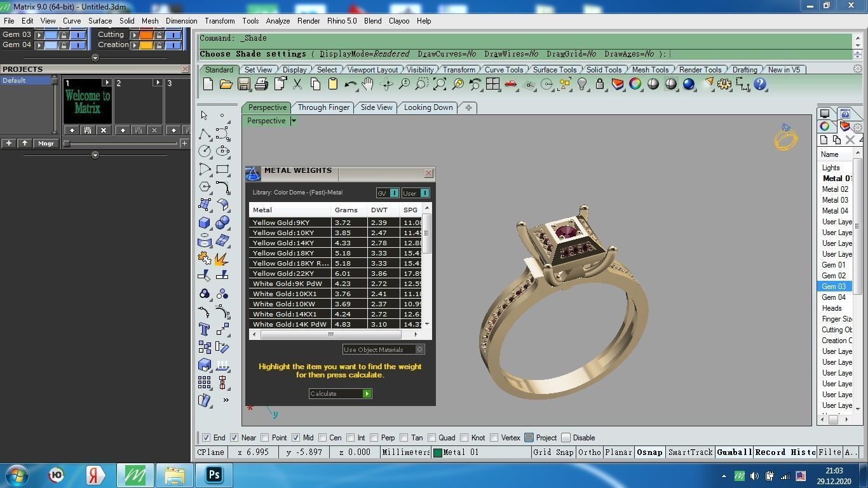This screenshot has height=488, width=868.
Task: Click the Osnap status bar button
Action: tap(649, 452)
